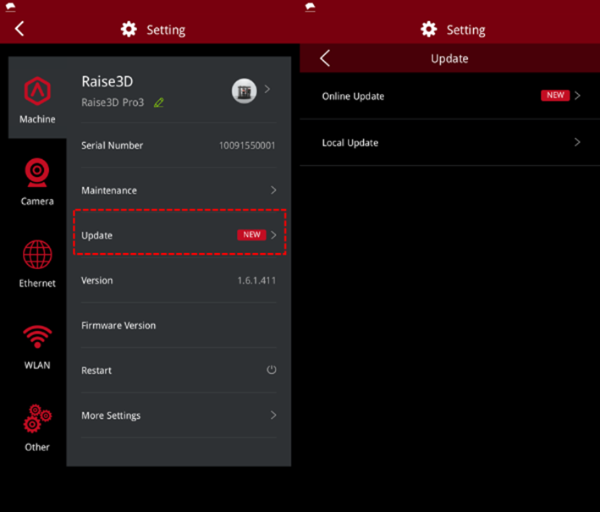Go back from the Update submenu
Viewport: 600px width, 512px height.
(x=324, y=59)
